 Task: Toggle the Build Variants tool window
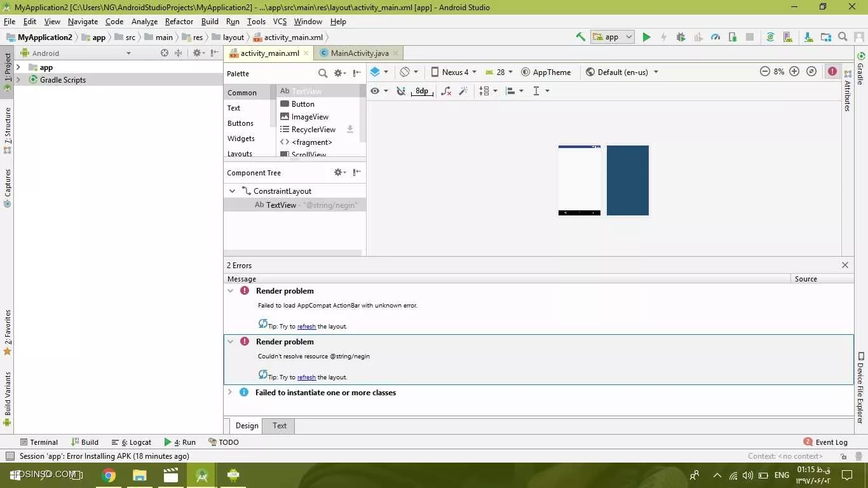tap(8, 398)
